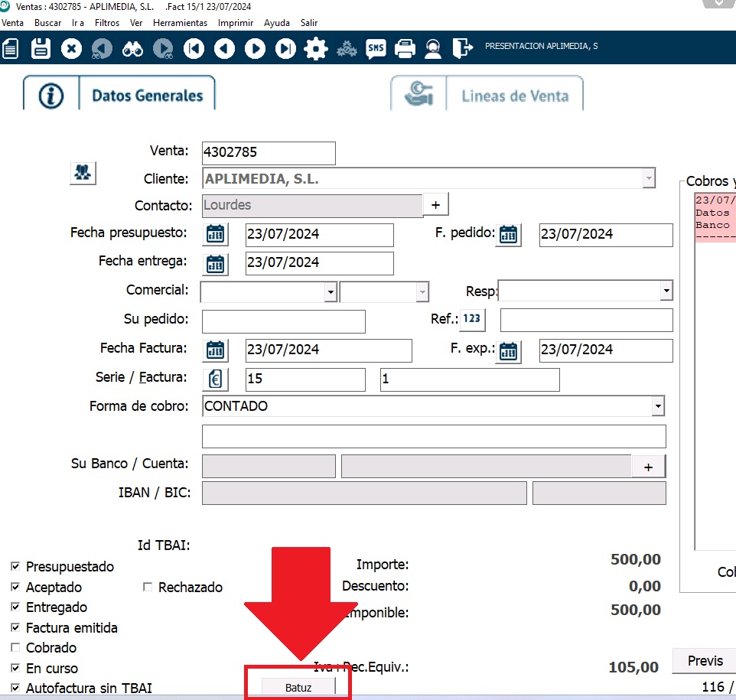
Task: Go to the first record using toolbar
Action: (x=194, y=49)
